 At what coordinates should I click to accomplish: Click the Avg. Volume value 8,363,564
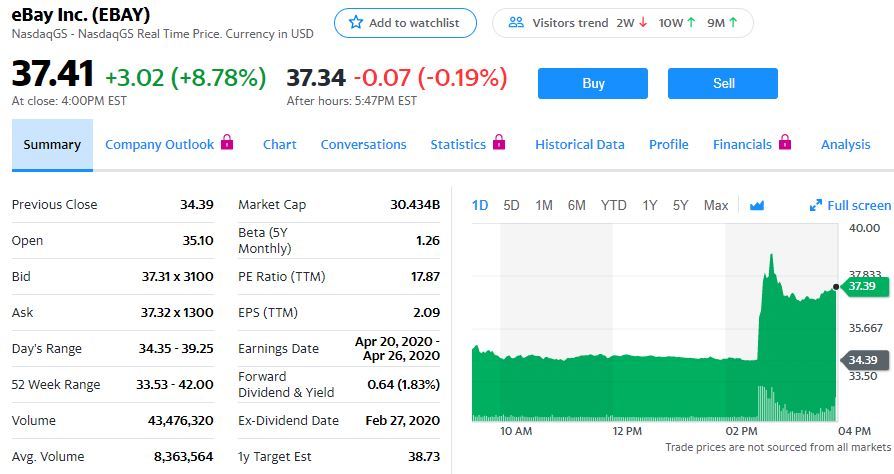pyautogui.click(x=184, y=456)
